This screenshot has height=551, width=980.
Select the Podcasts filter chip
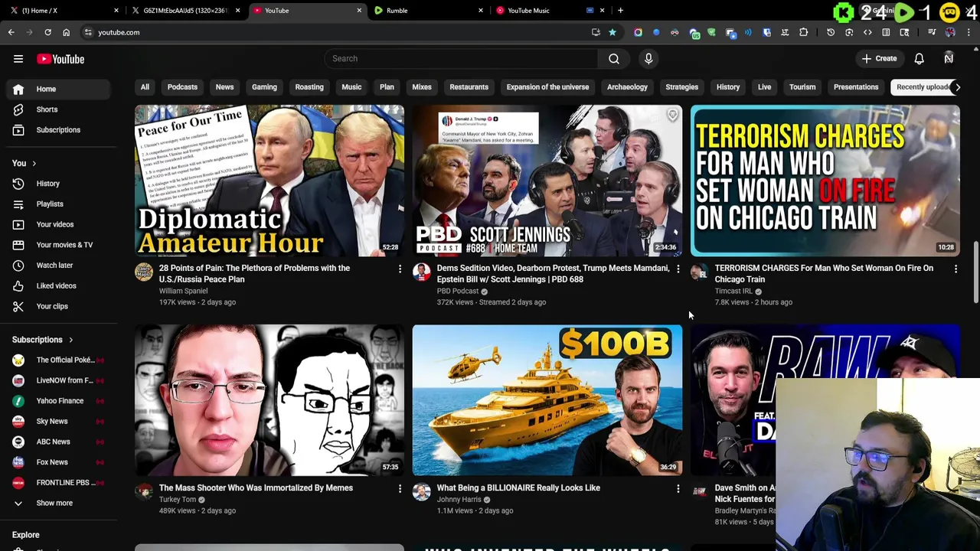point(182,87)
